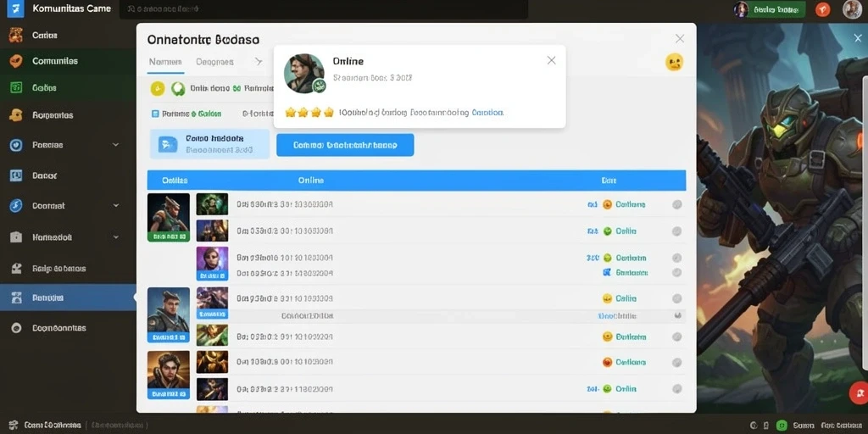The height and width of the screenshot is (434, 868).
Task: Toggle the gray circle in the red-status row
Action: (676, 363)
